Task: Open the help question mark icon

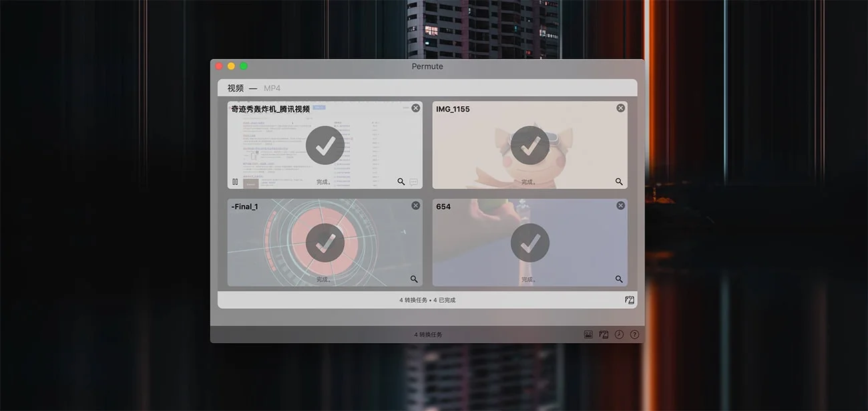Action: 634,334
